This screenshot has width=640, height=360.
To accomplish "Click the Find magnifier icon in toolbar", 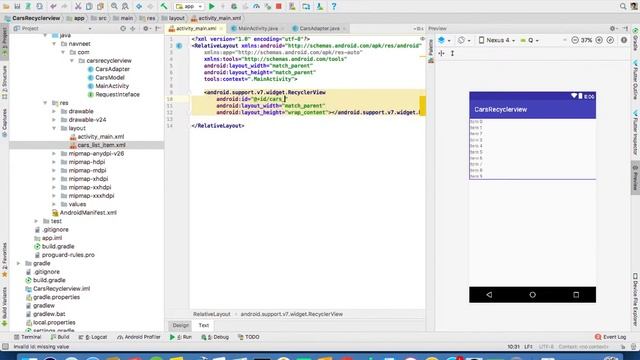I will pyautogui.click(x=114, y=7).
